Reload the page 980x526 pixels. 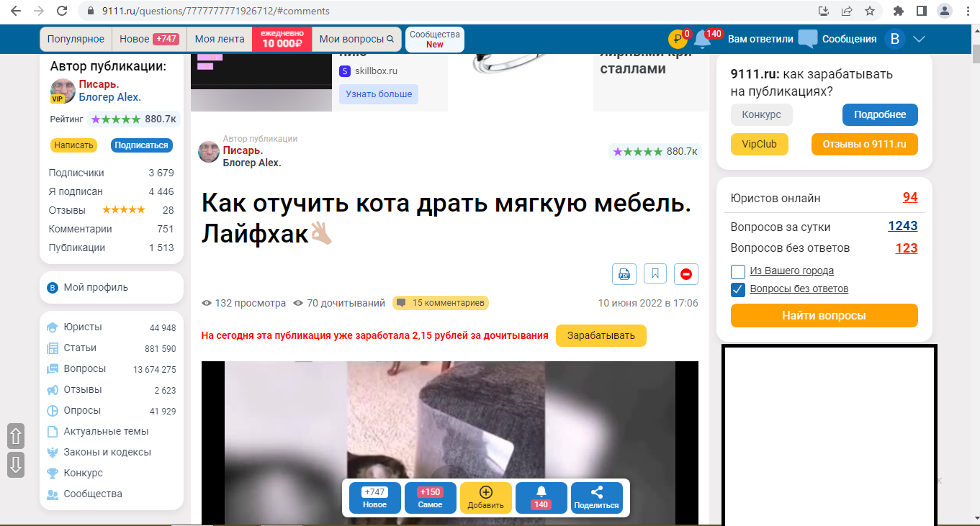(x=62, y=11)
